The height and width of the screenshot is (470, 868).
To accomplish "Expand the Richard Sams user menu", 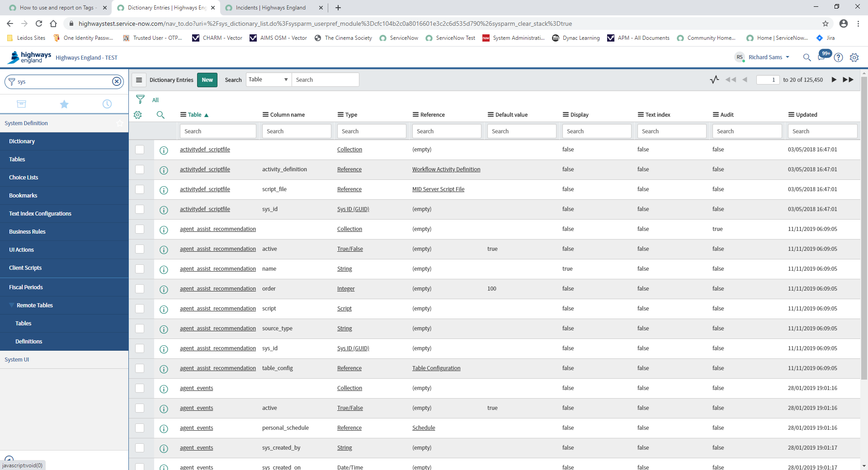I will coord(768,57).
